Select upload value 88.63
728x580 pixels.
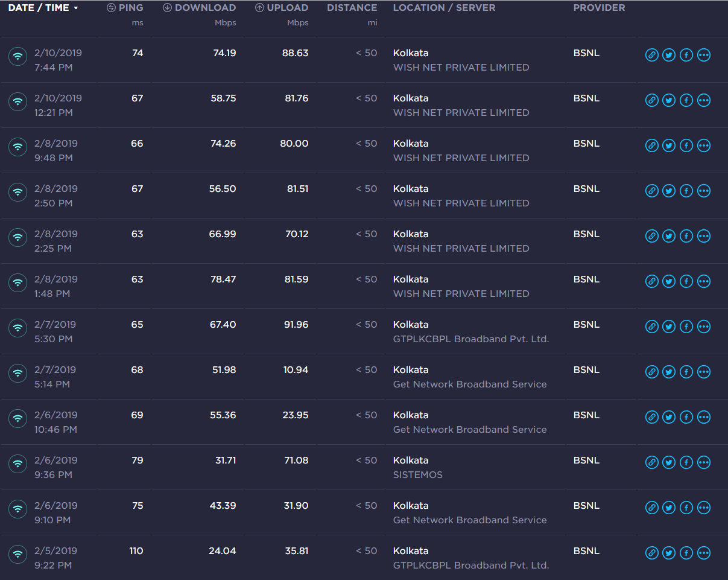coord(296,53)
